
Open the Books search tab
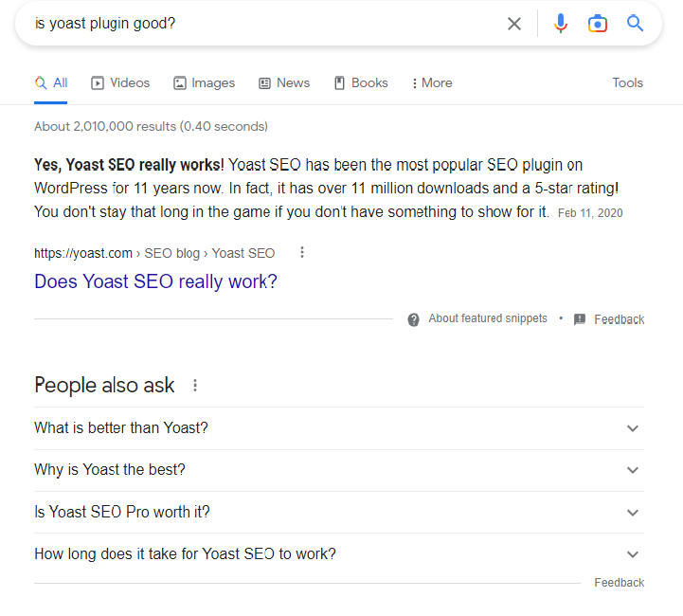coord(361,82)
